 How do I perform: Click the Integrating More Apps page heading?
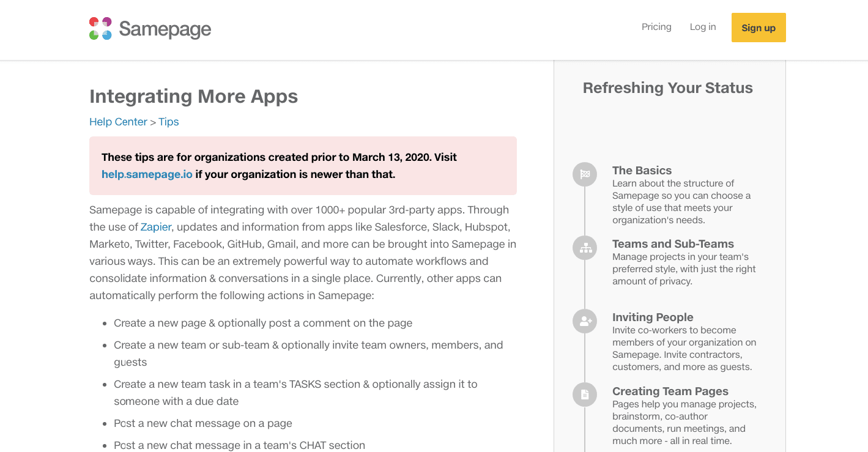click(x=194, y=96)
